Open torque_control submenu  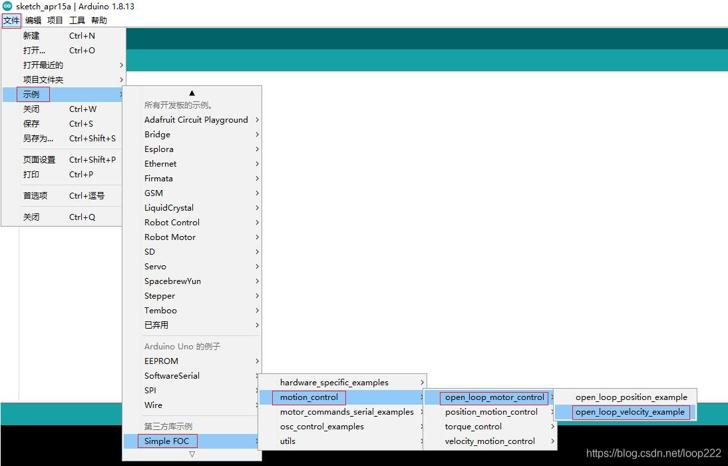click(x=490, y=427)
